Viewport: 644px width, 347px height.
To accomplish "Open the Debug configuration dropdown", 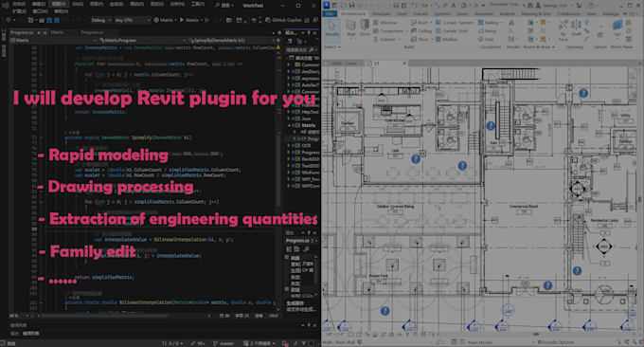I will [x=100, y=20].
